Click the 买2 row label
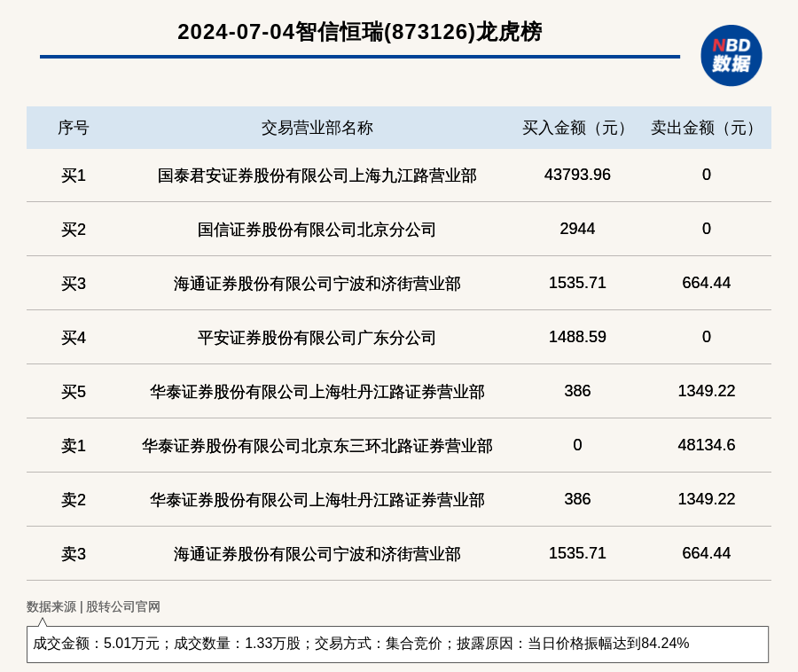Viewport: 798px width, 672px height. tap(74, 230)
